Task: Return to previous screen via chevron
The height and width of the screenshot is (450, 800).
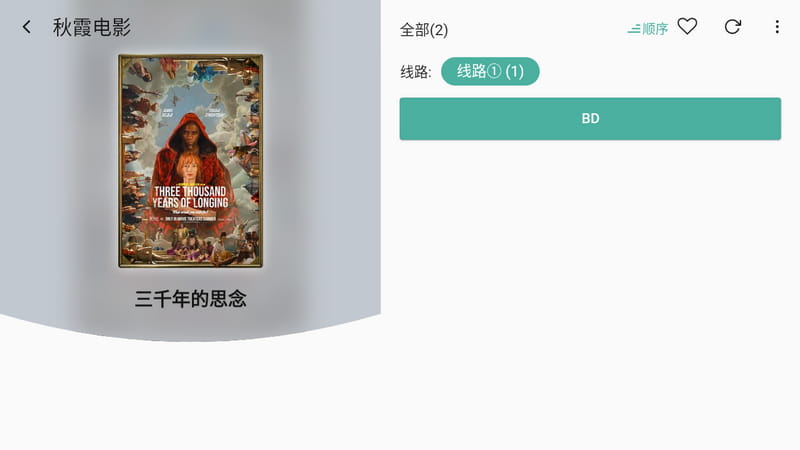Action: pyautogui.click(x=27, y=27)
